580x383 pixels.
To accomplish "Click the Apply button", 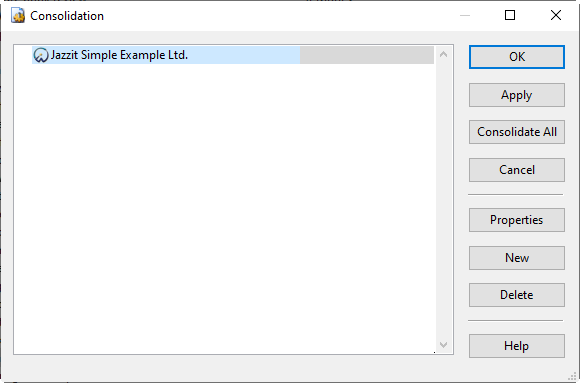I will tap(517, 95).
